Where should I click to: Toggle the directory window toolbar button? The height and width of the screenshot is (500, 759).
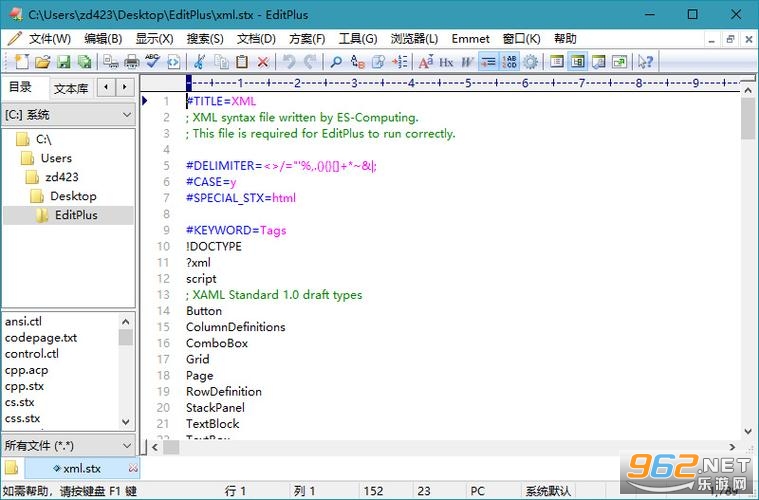tap(577, 61)
